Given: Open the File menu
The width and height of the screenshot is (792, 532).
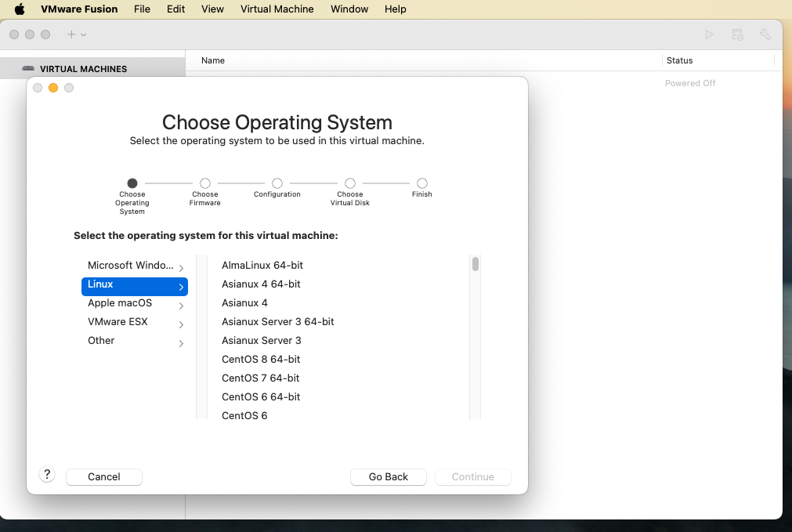Looking at the screenshot, I should (x=142, y=9).
